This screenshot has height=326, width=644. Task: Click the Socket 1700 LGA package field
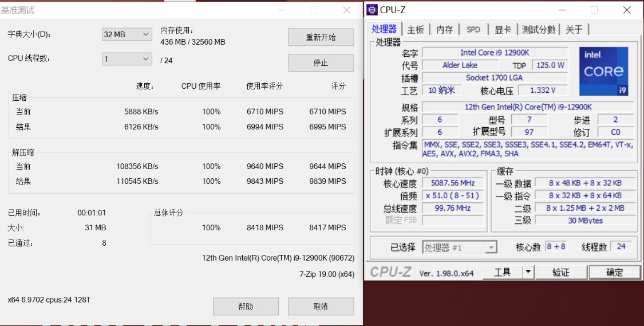[495, 77]
